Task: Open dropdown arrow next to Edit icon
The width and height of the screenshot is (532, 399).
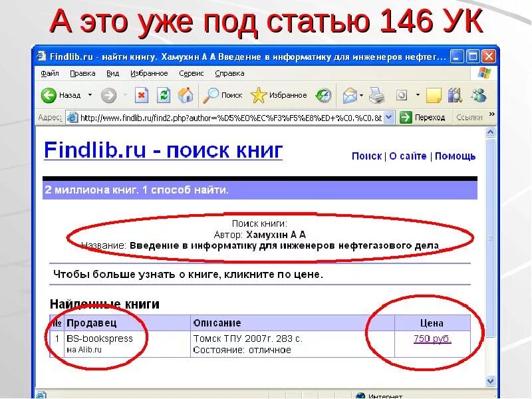Action: (x=418, y=95)
